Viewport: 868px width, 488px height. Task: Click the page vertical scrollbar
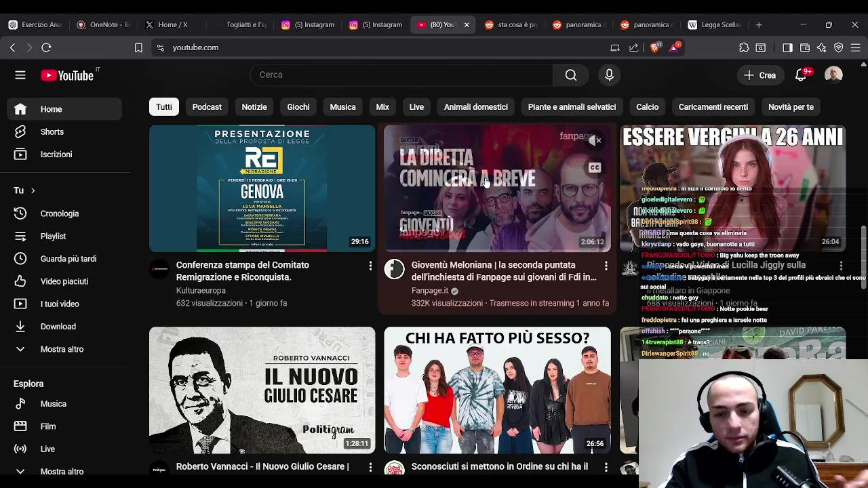point(863,258)
